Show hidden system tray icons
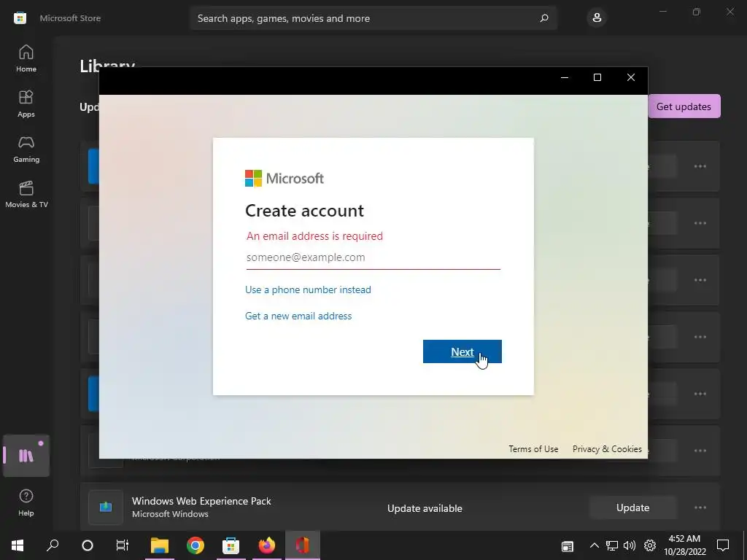Screen dimensions: 747x560 point(594,545)
